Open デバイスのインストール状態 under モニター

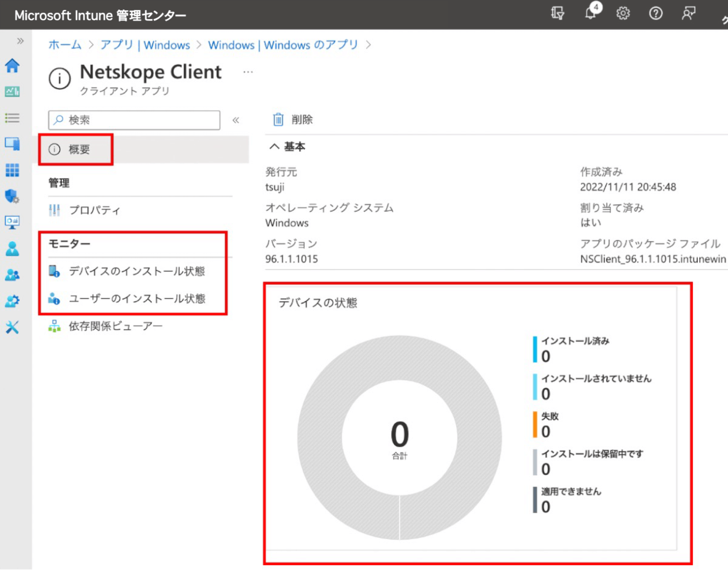[x=137, y=271]
